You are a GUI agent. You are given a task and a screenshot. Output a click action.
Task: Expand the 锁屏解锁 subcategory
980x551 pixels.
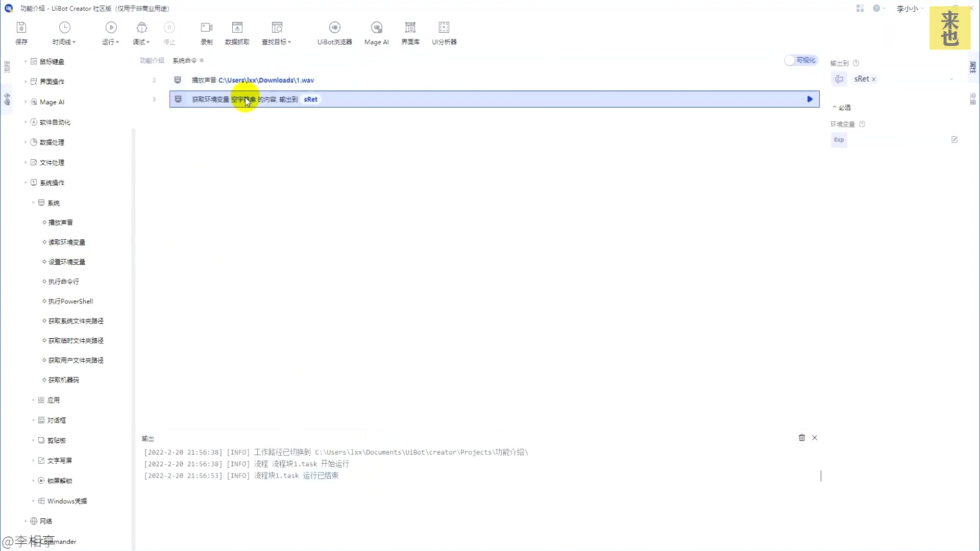point(33,481)
